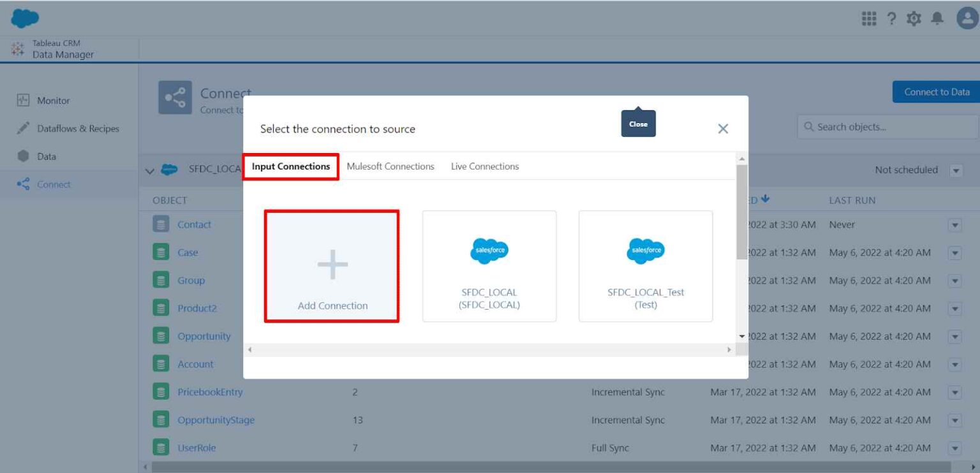Viewport: 980px width, 473px height.
Task: Open the UserRole row action dropdown
Action: 955,448
